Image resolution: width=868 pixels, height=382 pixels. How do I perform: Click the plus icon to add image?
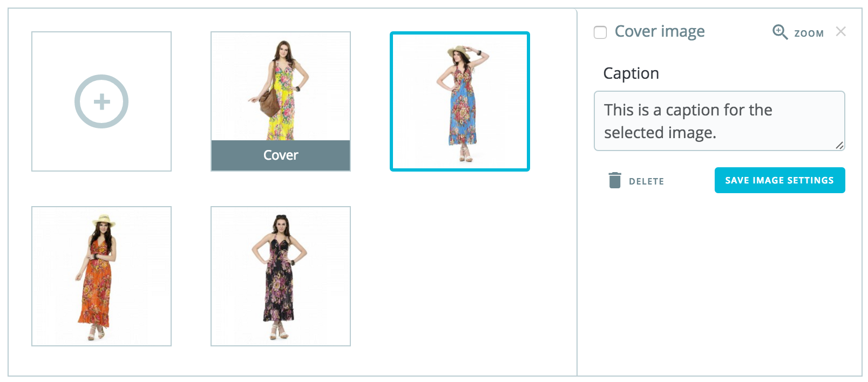pyautogui.click(x=101, y=101)
